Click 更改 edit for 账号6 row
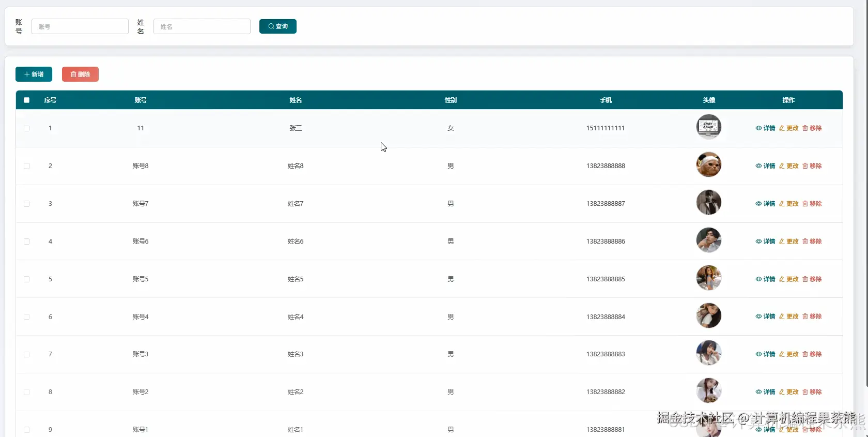Viewport: 868px width, 437px height. point(789,242)
